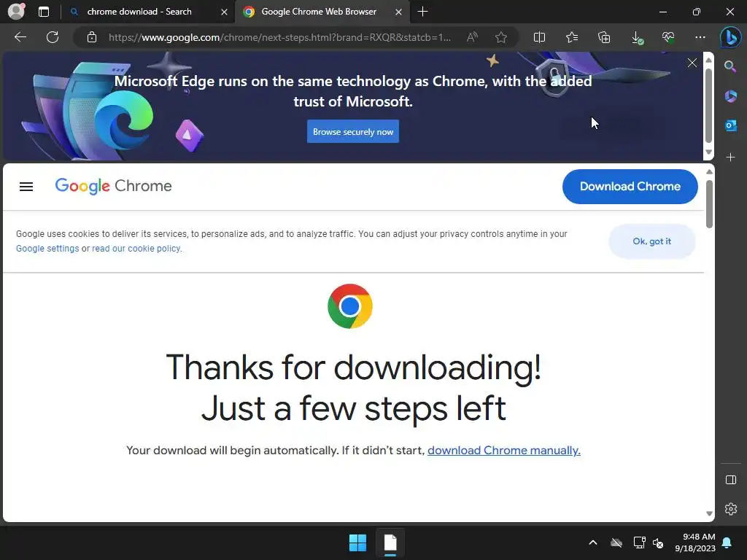Click page scrollbar down arrow
This screenshot has height=560, width=747.
coord(709,514)
